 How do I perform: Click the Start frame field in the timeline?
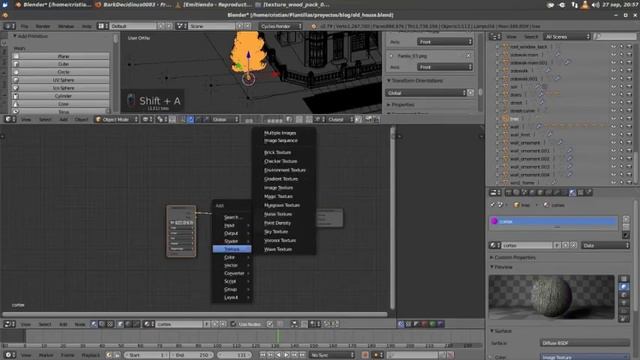pyautogui.click(x=146, y=355)
